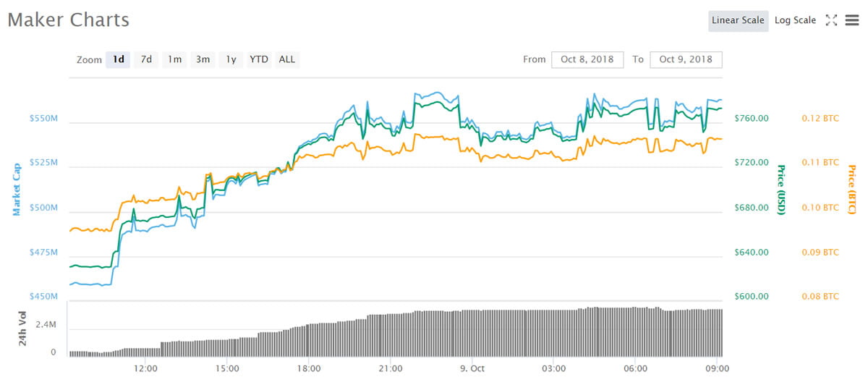Click the Zoom label
868x385 pixels.
(x=89, y=59)
